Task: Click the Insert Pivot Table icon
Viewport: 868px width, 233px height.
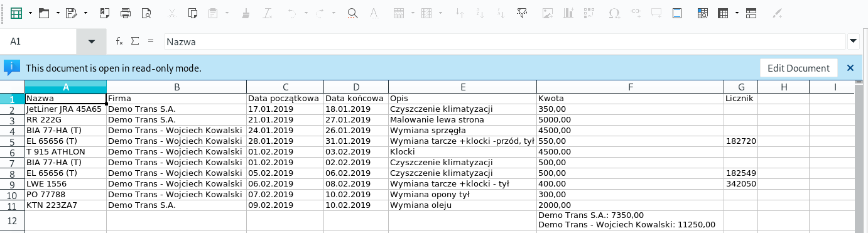Action: (589, 13)
